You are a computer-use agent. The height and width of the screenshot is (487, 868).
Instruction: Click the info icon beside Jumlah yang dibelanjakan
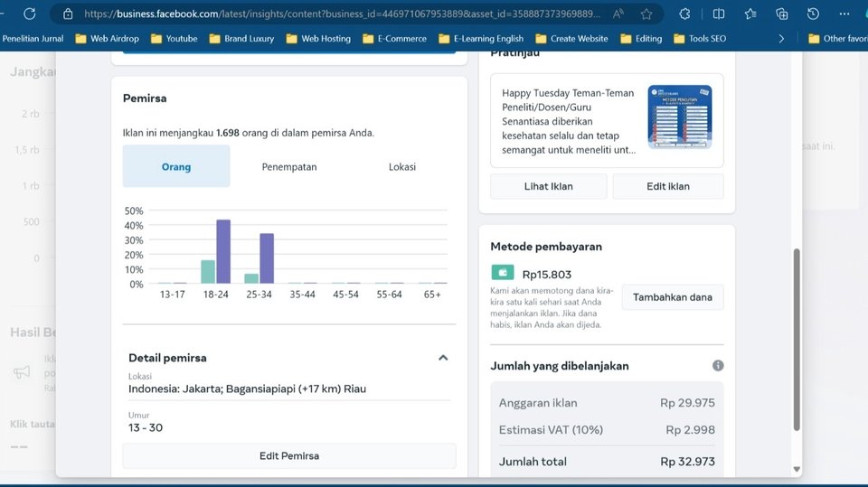718,366
